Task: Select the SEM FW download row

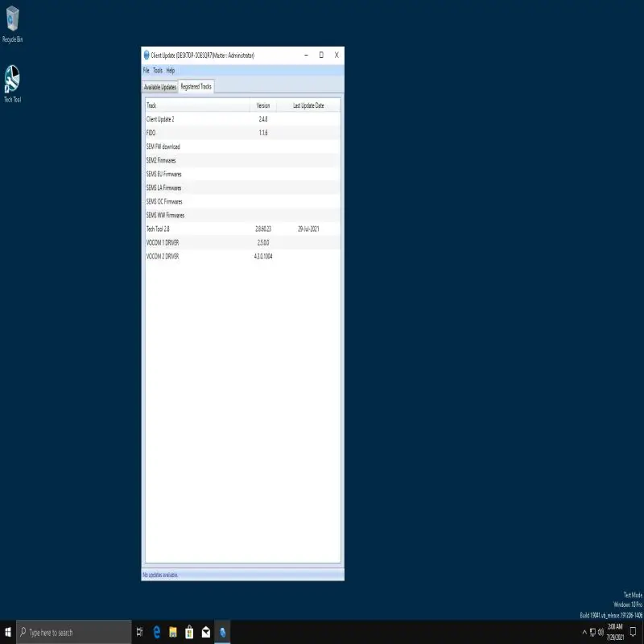Action: [x=243, y=147]
